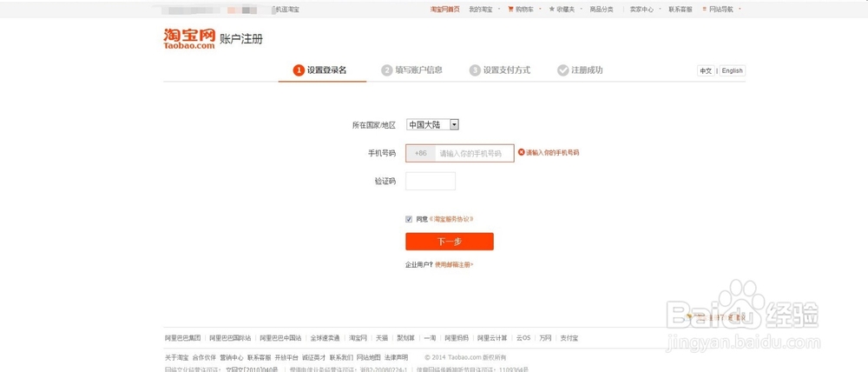Open footer link 一淘

pos(431,337)
